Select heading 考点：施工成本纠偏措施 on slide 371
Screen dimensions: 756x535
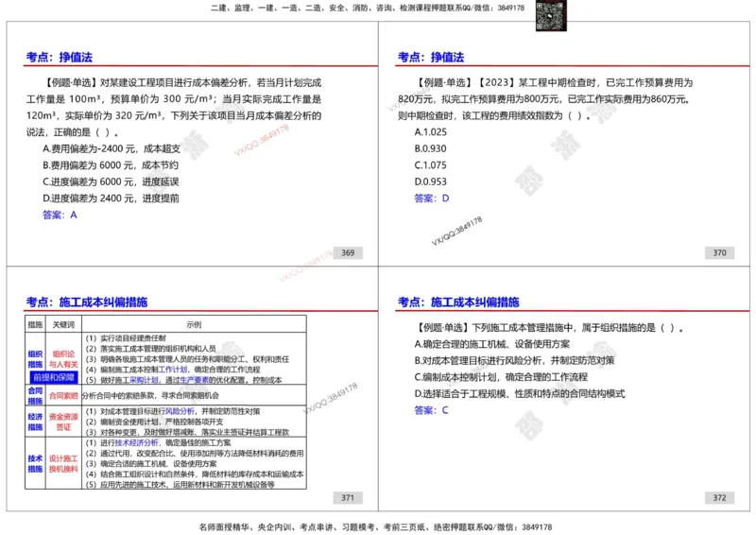coord(87,302)
